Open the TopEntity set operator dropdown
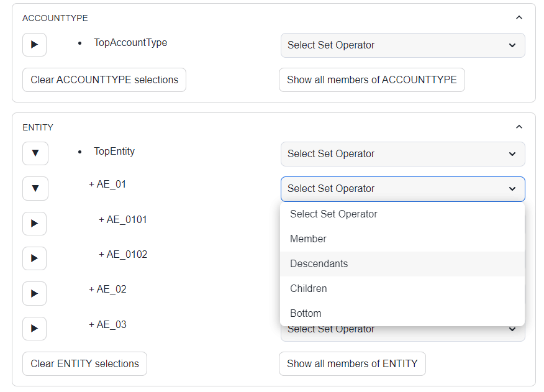 tap(402, 154)
